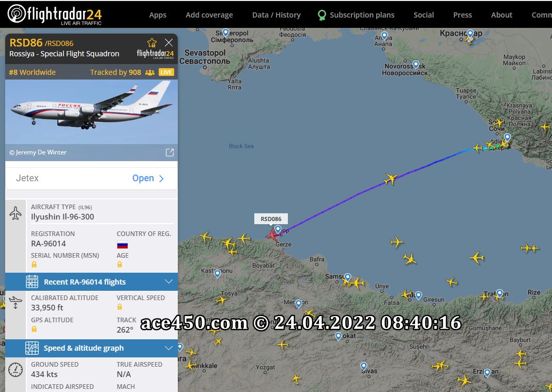Screen dimensions: 552x392
Task: Open the Data / History menu
Action: (x=277, y=15)
